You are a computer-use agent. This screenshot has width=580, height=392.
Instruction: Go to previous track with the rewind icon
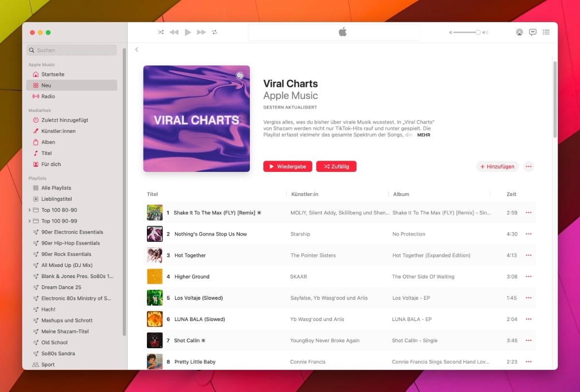pos(174,32)
